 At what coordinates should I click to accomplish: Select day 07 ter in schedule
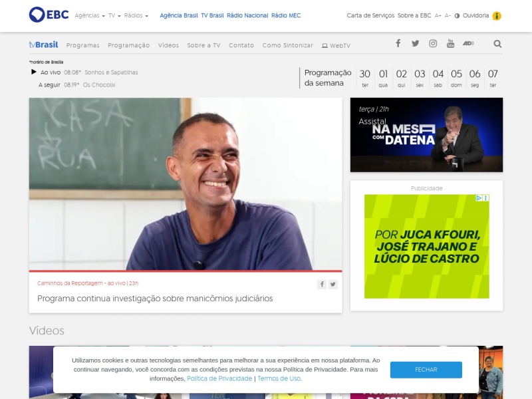tap(493, 78)
